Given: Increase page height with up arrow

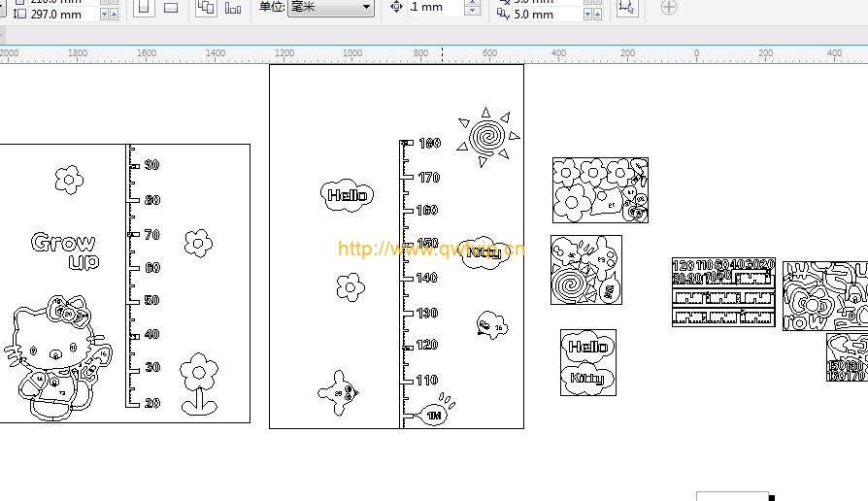Looking at the screenshot, I should click(114, 15).
